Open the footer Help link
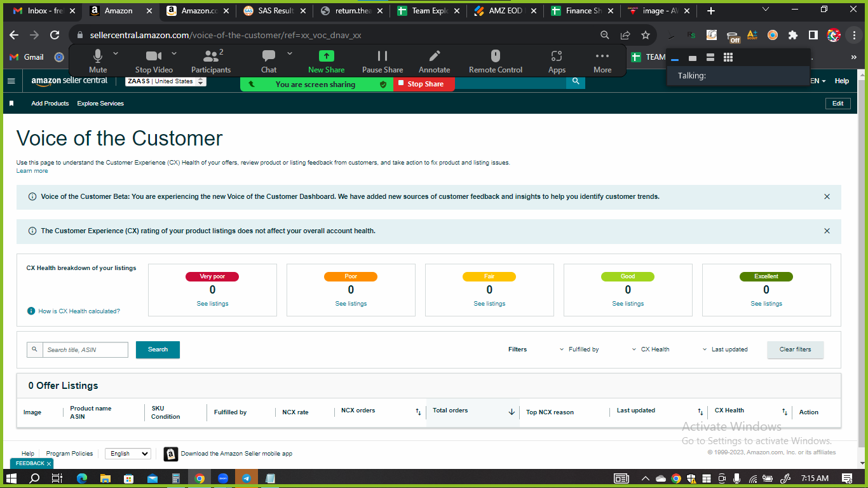 point(28,454)
